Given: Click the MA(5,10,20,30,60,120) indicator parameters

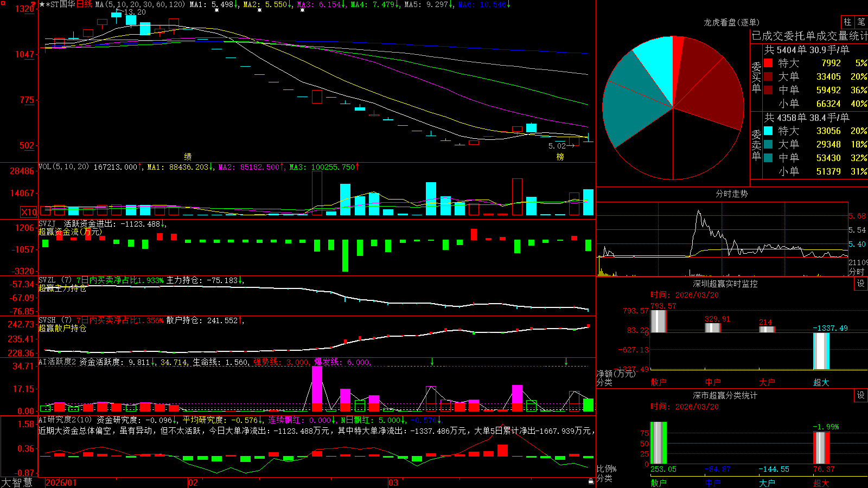Looking at the screenshot, I should coord(140,4).
